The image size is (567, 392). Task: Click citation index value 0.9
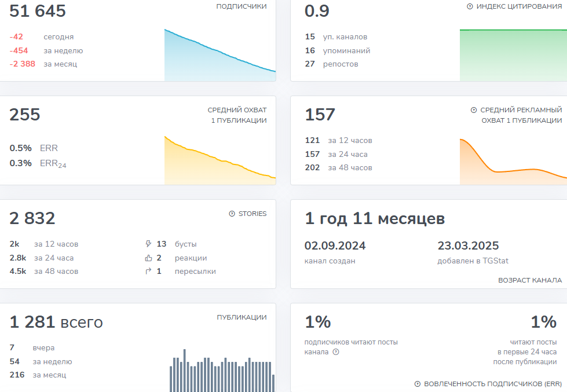pyautogui.click(x=317, y=11)
